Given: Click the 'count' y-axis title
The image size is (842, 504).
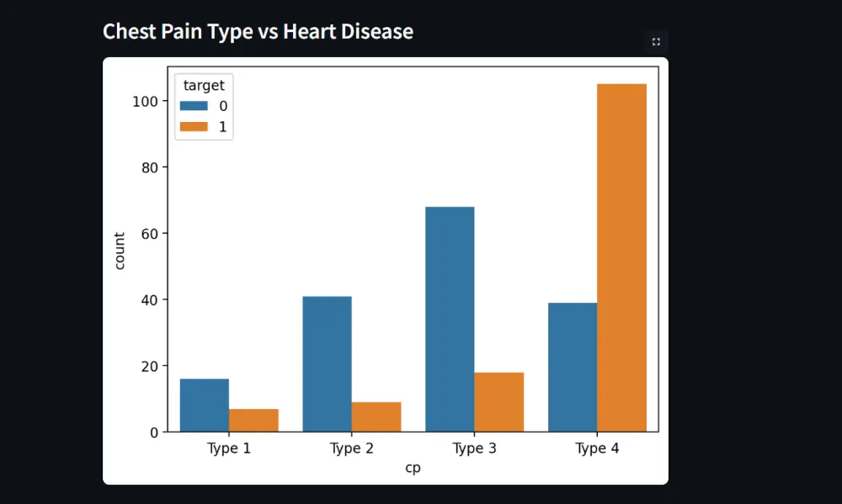Looking at the screenshot, I should pyautogui.click(x=120, y=251).
